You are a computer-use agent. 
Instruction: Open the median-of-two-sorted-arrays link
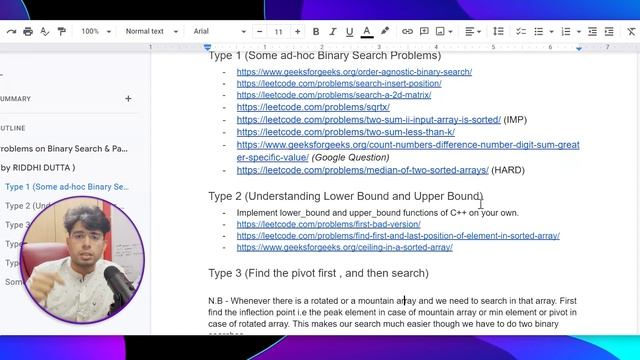362,170
